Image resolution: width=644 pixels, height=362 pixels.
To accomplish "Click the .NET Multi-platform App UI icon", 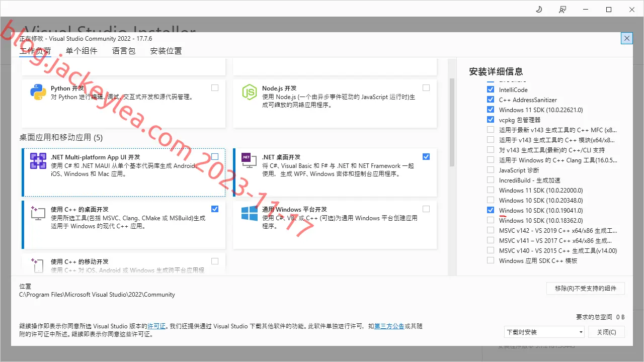I will tap(38, 161).
